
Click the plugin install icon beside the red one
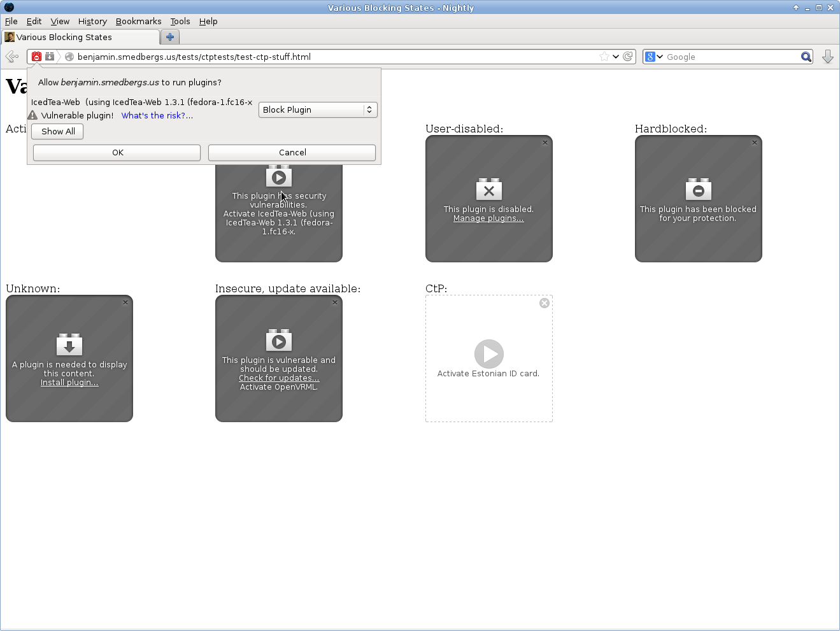pyautogui.click(x=50, y=57)
